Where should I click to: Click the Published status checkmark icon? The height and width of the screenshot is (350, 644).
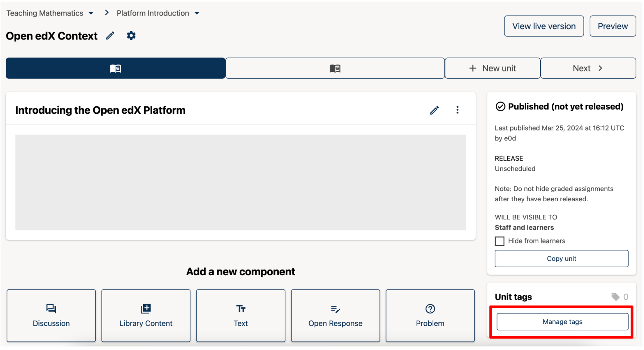(x=500, y=107)
